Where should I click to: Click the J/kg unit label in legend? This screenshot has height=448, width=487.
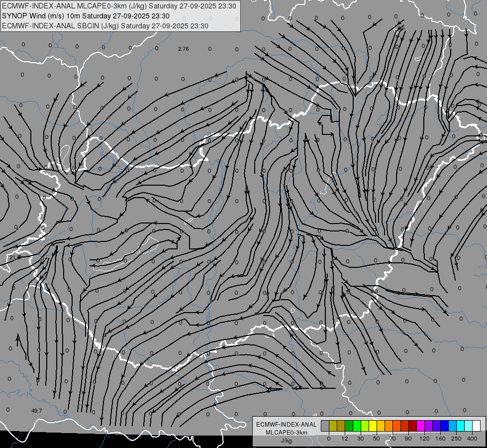click(287, 441)
